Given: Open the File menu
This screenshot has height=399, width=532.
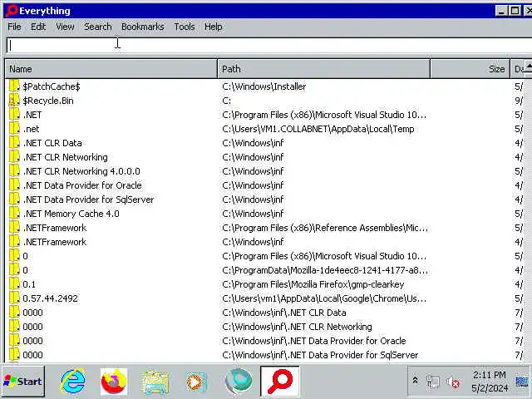Looking at the screenshot, I should (x=14, y=27).
